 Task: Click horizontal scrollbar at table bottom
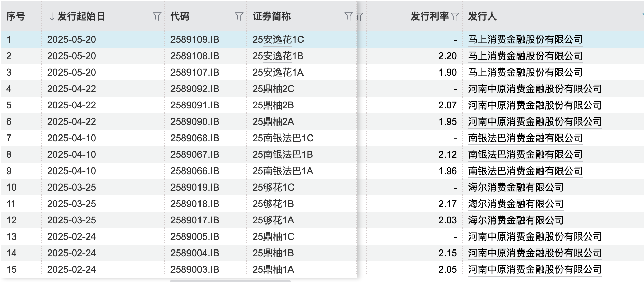pyautogui.click(x=230, y=281)
